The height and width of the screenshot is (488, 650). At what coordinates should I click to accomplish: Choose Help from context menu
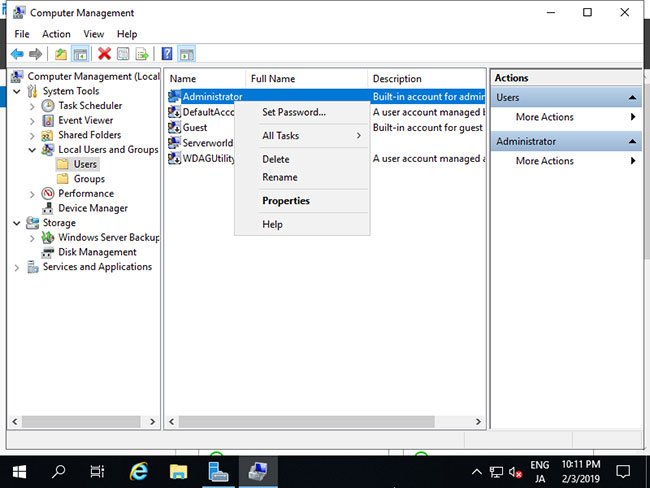pyautogui.click(x=302, y=224)
